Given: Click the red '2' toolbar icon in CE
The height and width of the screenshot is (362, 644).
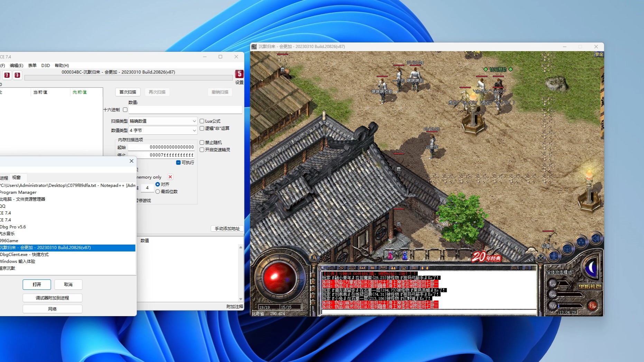Looking at the screenshot, I should [7, 75].
